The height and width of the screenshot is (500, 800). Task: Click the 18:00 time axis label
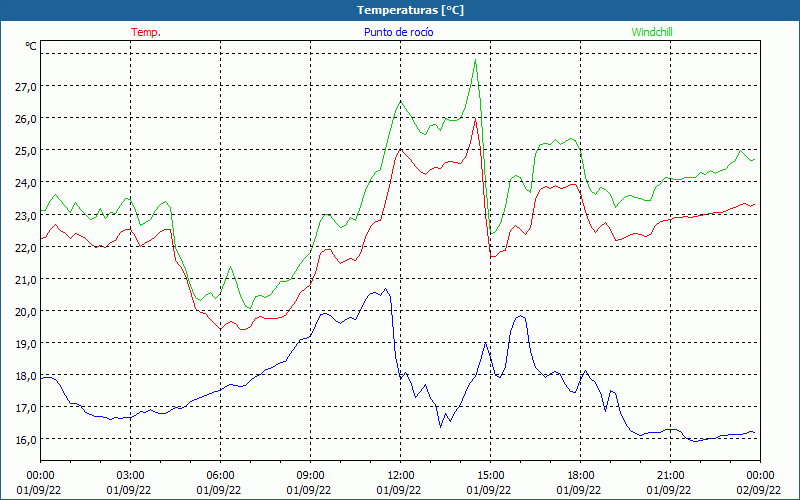(x=581, y=476)
